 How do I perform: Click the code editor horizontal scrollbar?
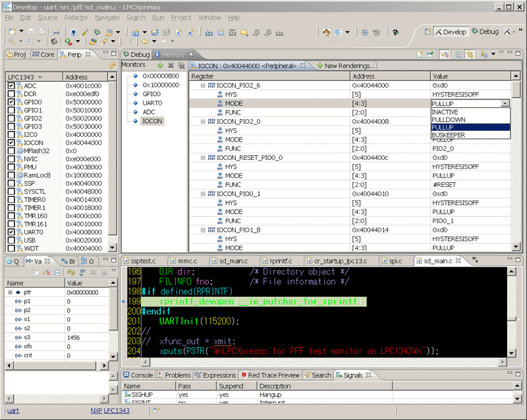pyautogui.click(x=324, y=362)
